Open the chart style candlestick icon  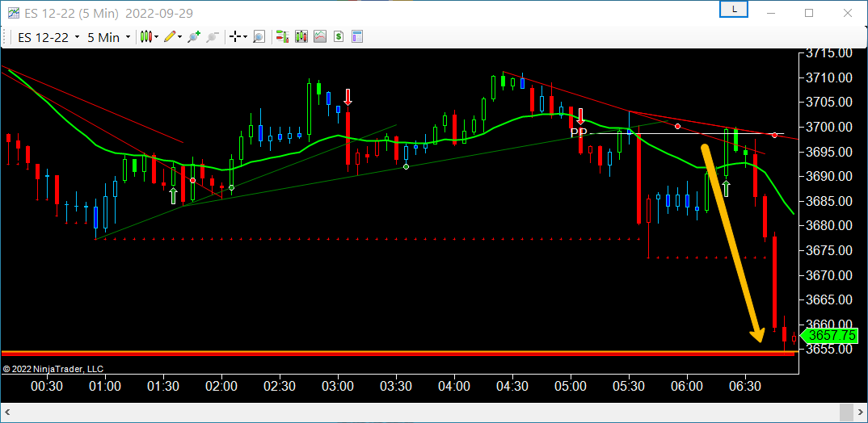click(x=145, y=37)
